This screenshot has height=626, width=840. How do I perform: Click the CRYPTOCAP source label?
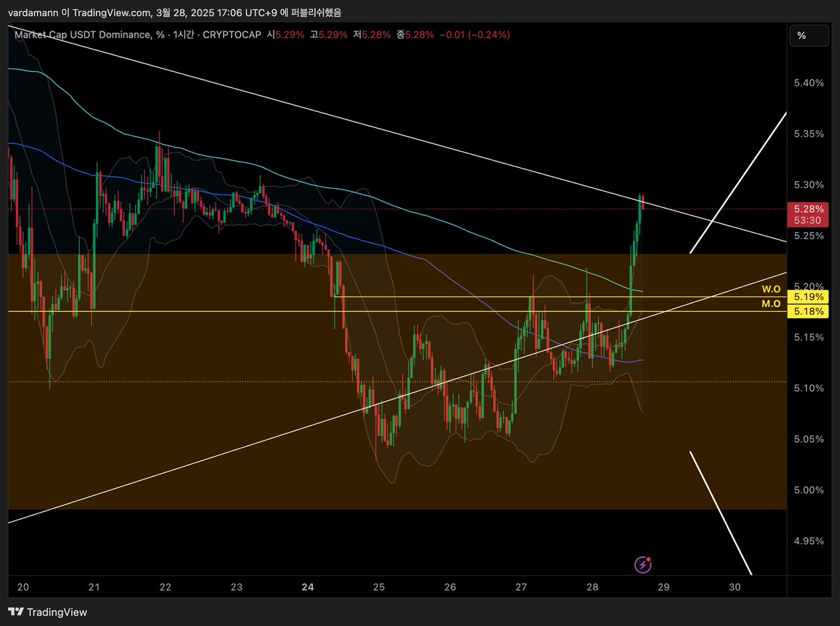coord(232,34)
